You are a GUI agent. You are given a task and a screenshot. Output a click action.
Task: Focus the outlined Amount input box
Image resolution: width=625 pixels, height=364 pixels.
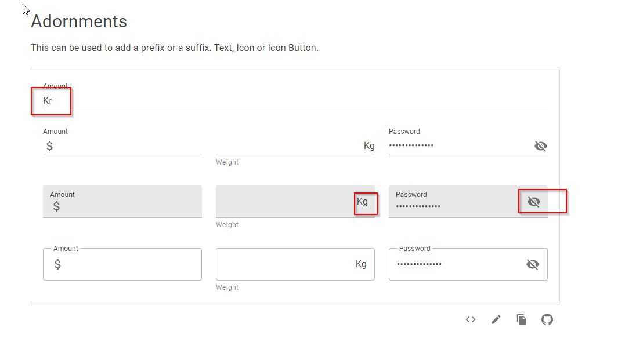tap(116, 264)
